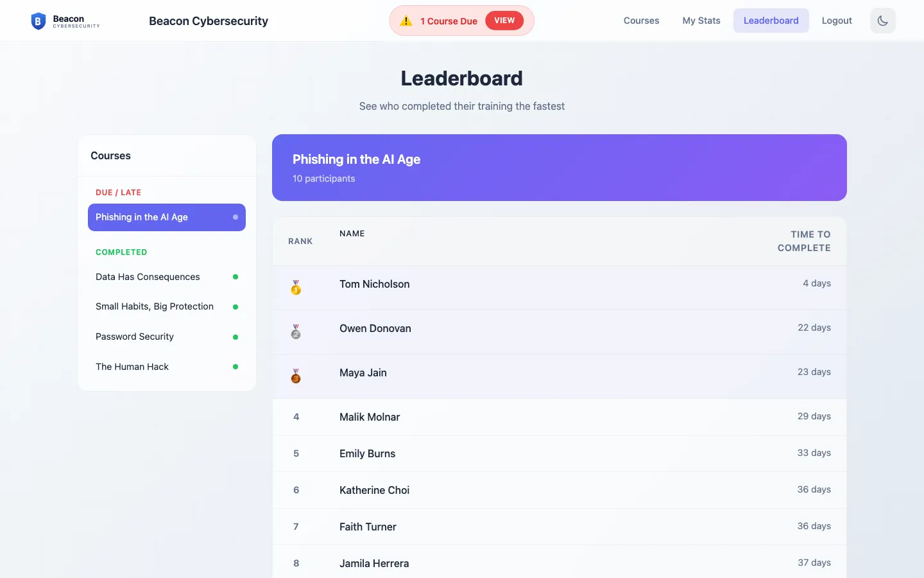
Task: Click the name Owen Donovan
Action: coord(375,328)
